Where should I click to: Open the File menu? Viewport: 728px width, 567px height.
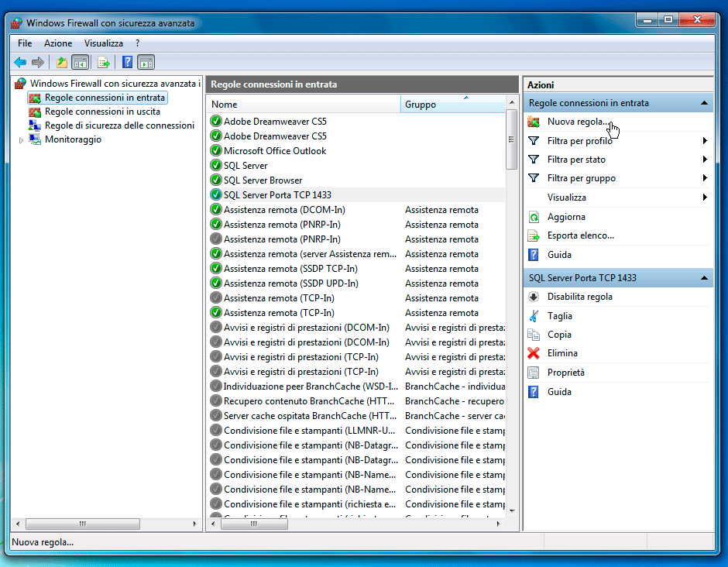coord(25,43)
